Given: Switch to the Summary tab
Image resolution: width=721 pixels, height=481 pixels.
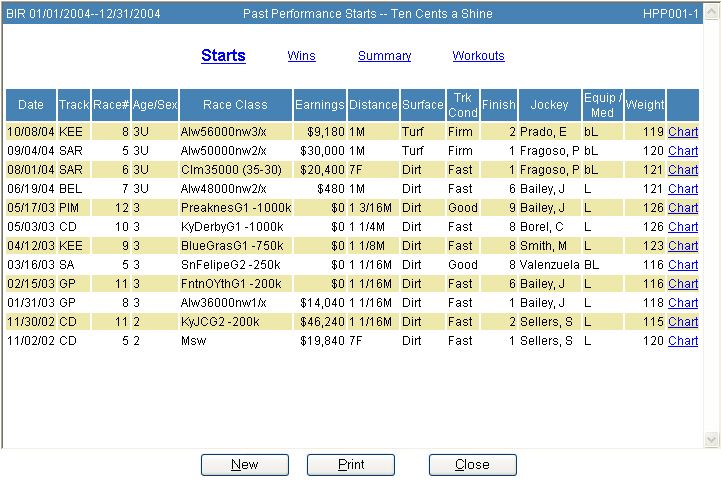Looking at the screenshot, I should pos(384,56).
